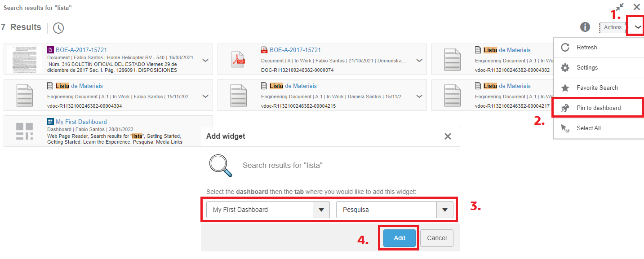The width and height of the screenshot is (644, 259).
Task: Expand the PDF BOE-A-2017-15721 result chevron
Action: coord(419,60)
